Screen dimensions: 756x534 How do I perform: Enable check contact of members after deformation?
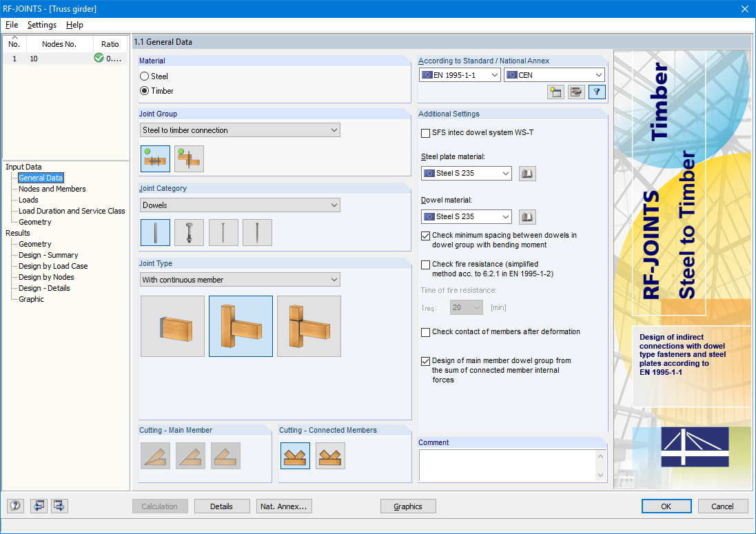coord(425,332)
